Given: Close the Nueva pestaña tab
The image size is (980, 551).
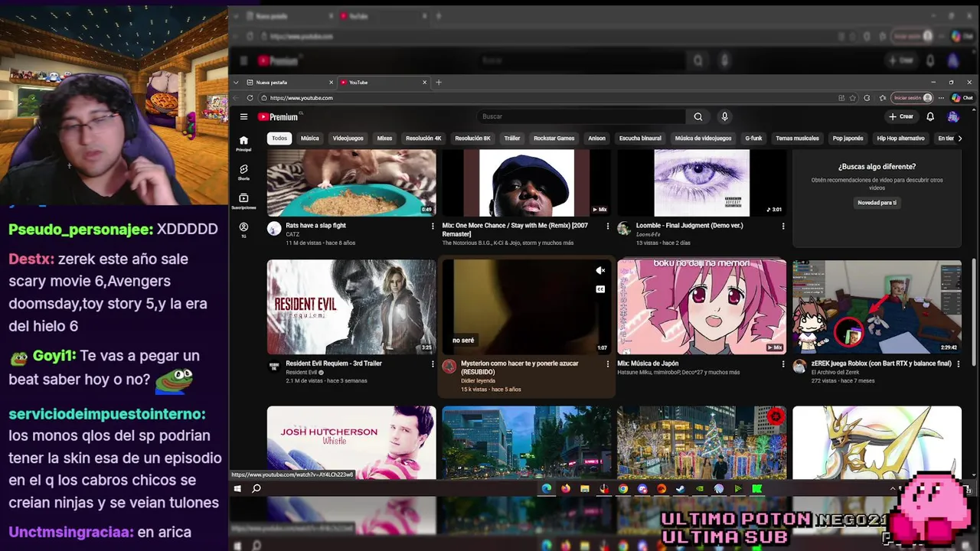Looking at the screenshot, I should (x=332, y=82).
